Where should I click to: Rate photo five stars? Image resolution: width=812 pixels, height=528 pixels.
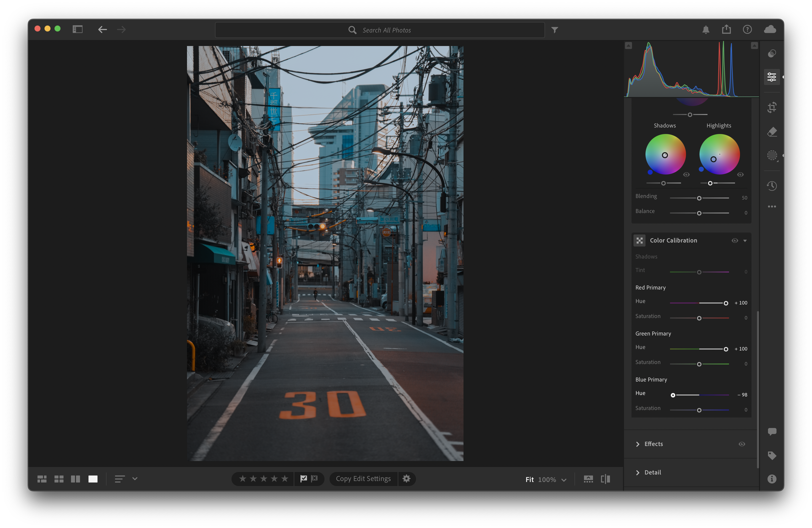(284, 478)
